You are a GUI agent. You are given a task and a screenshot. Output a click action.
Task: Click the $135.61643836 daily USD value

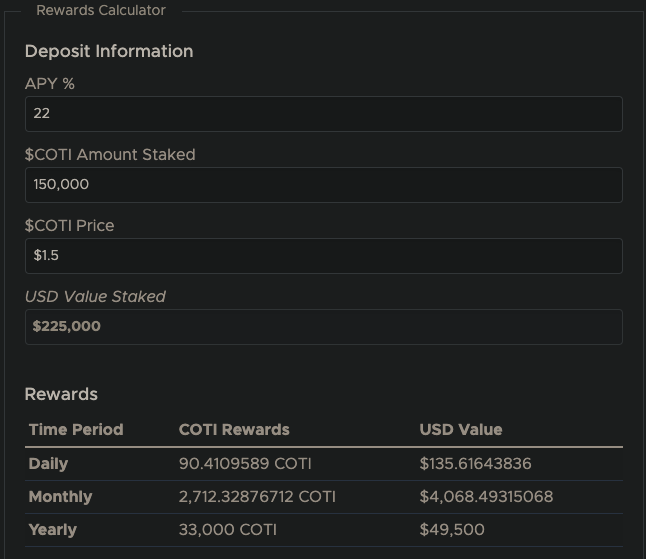pyautogui.click(x=475, y=464)
